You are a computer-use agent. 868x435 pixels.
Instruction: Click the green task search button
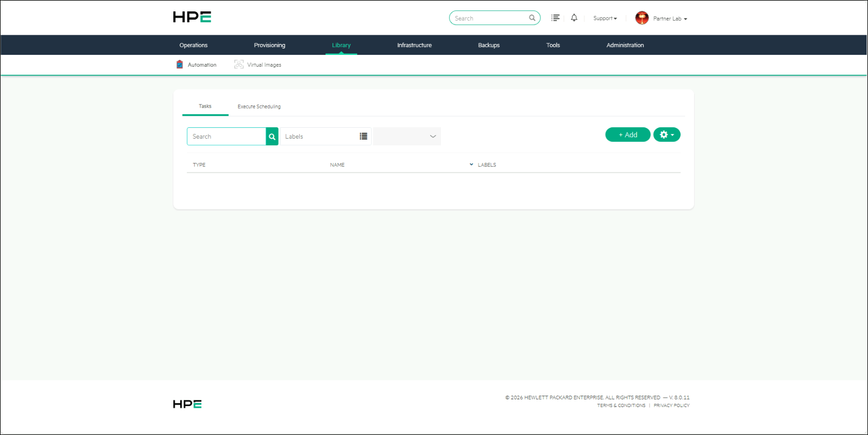272,137
